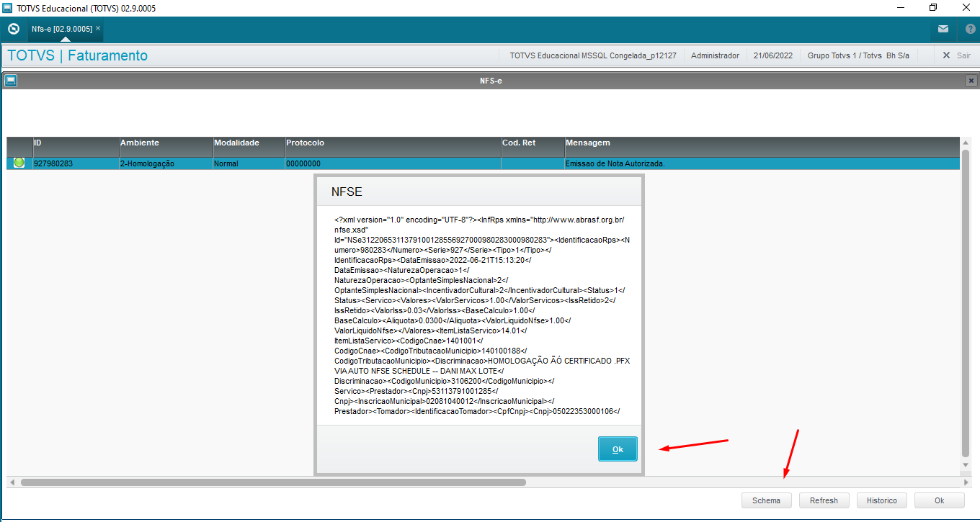Click the vertical scrollbar down arrow

tap(966, 465)
